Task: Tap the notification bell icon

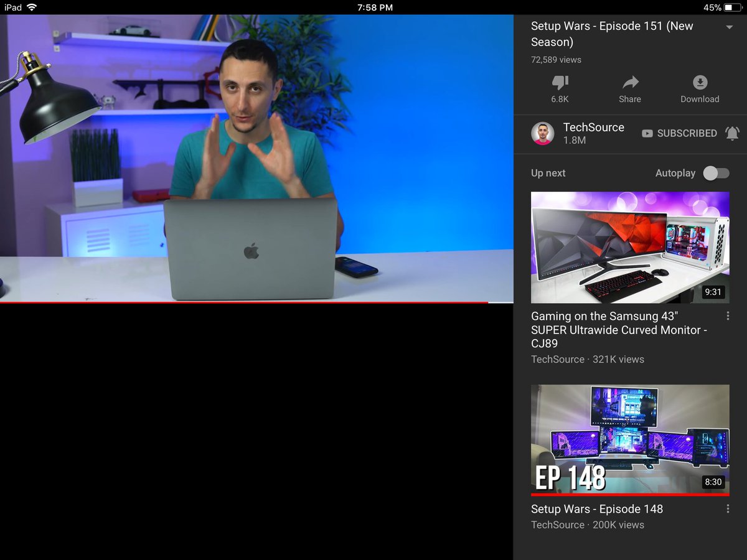Action: tap(733, 133)
